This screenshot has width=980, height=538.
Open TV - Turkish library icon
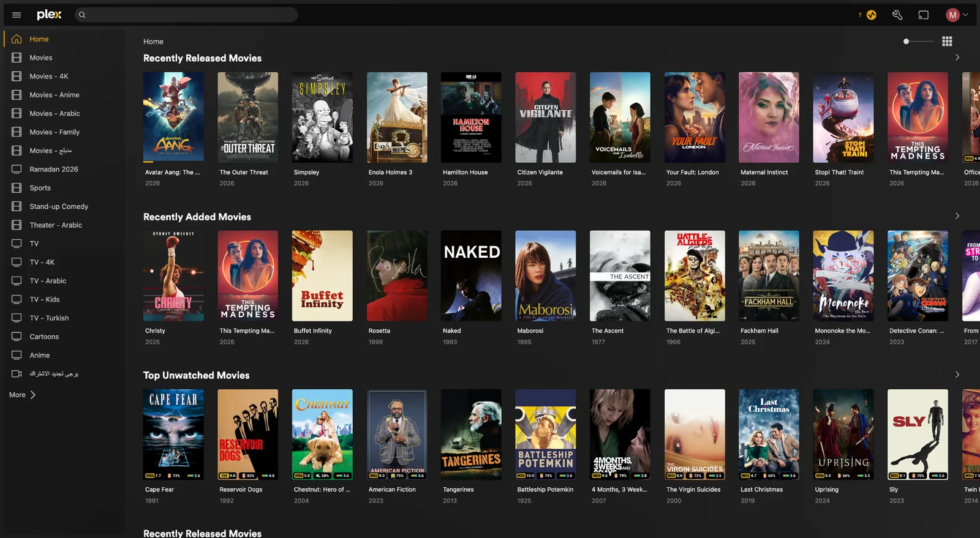tap(17, 318)
